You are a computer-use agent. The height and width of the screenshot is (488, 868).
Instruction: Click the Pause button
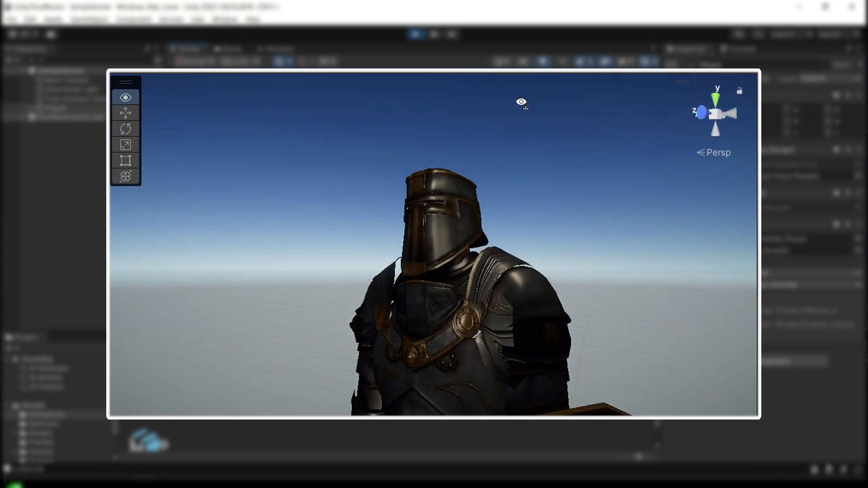434,34
